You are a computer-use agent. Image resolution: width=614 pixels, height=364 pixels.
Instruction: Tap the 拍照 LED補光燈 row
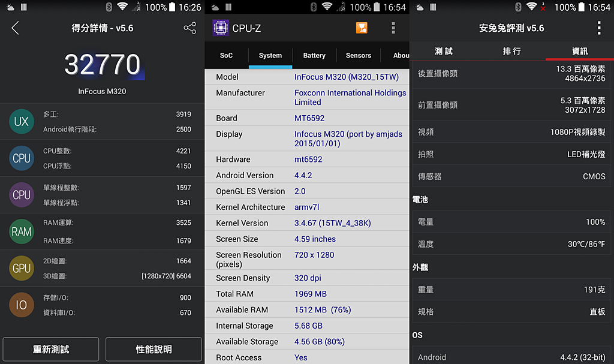(x=511, y=154)
